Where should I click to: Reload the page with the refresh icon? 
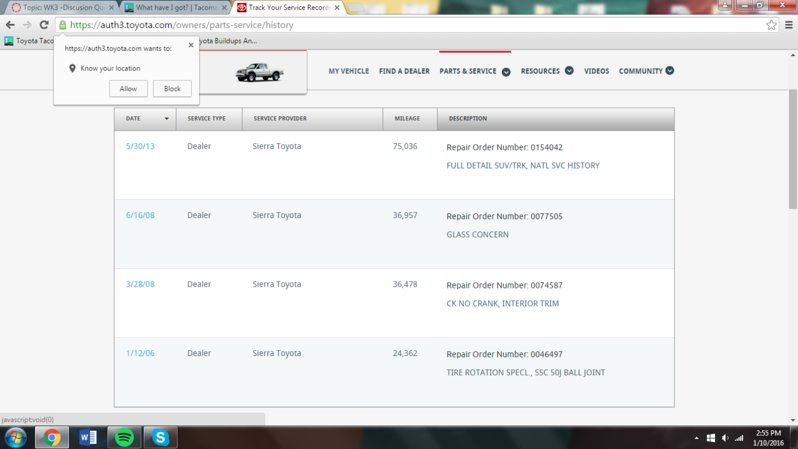pyautogui.click(x=44, y=25)
